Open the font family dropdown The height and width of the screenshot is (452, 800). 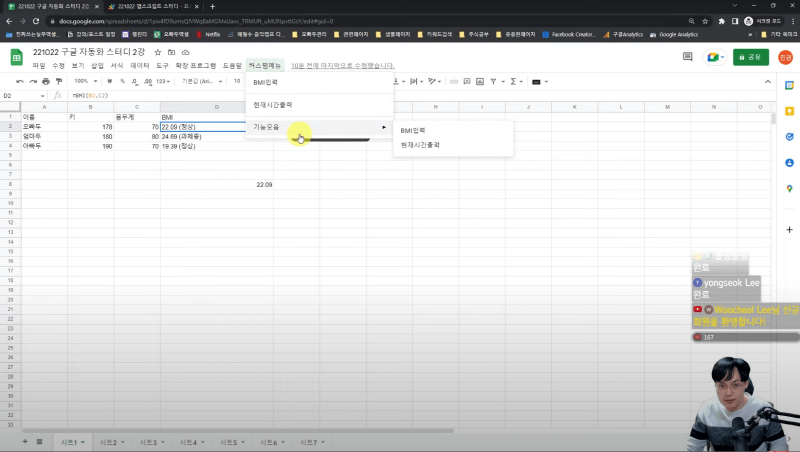202,82
